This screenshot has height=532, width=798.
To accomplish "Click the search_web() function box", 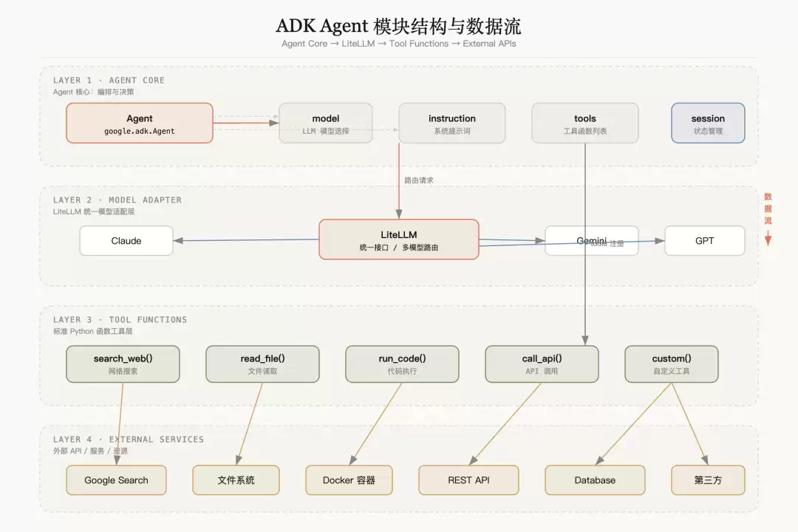I will click(x=123, y=364).
